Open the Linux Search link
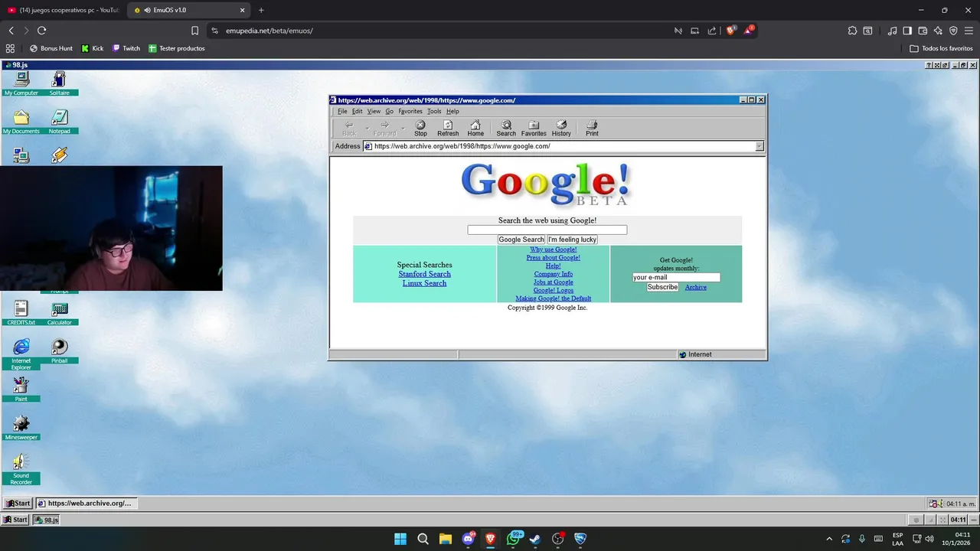 424,283
